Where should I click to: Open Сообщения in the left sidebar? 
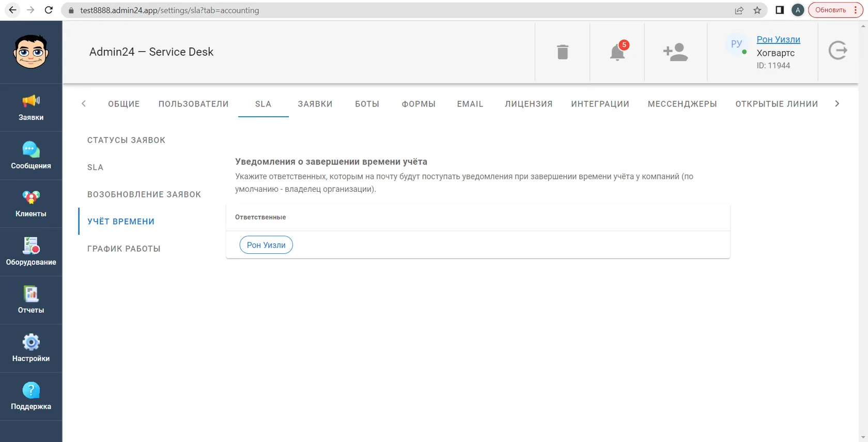[31, 156]
